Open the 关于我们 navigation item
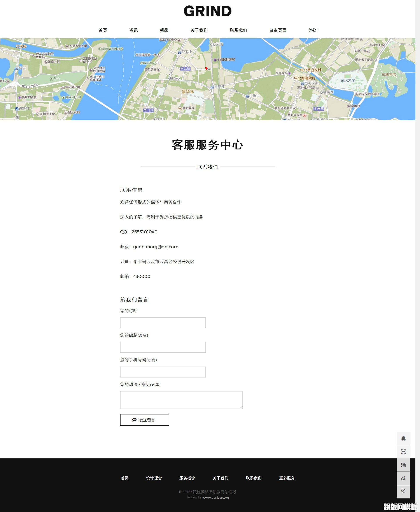The image size is (420, 512). pos(199,30)
